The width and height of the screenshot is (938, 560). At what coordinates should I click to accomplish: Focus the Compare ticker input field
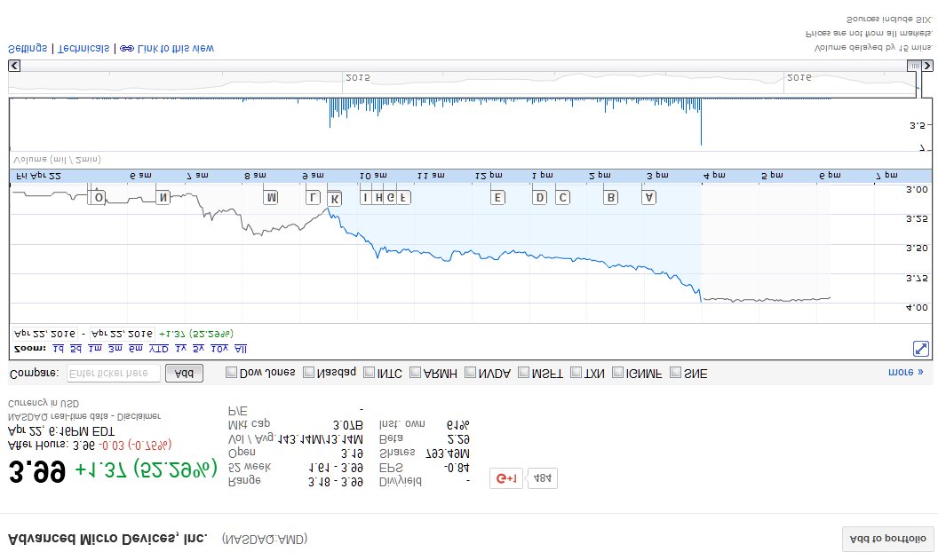click(114, 373)
